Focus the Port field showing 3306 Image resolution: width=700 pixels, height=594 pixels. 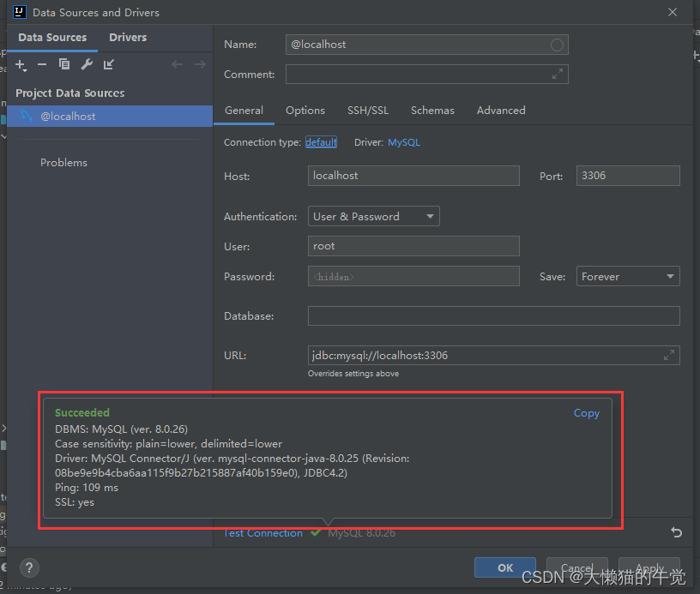[x=628, y=176]
